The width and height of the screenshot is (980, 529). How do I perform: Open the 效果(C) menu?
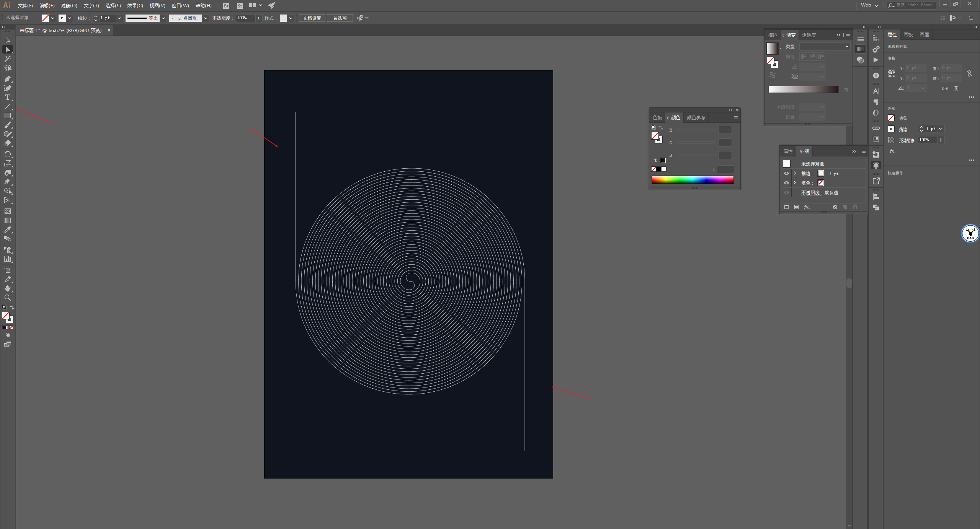point(135,5)
